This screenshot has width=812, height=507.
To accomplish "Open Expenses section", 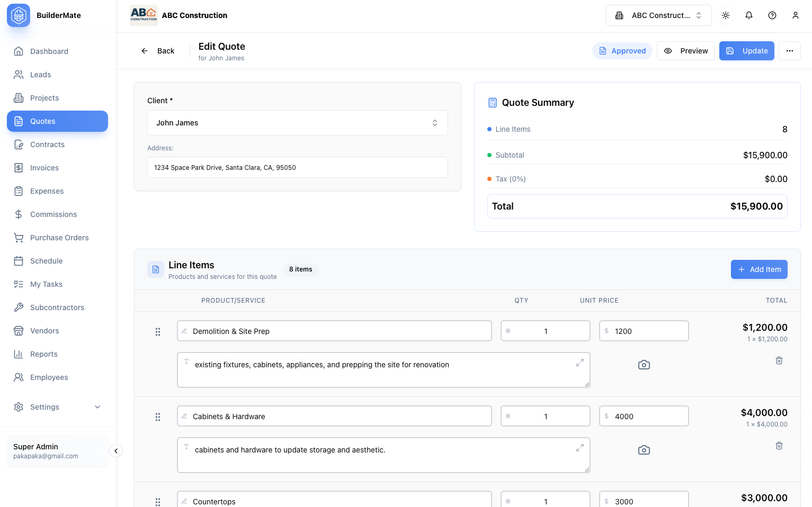I will pyautogui.click(x=57, y=191).
